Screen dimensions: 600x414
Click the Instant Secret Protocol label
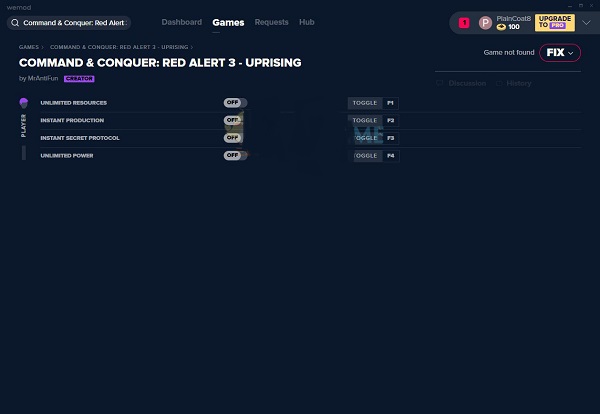tap(80, 138)
